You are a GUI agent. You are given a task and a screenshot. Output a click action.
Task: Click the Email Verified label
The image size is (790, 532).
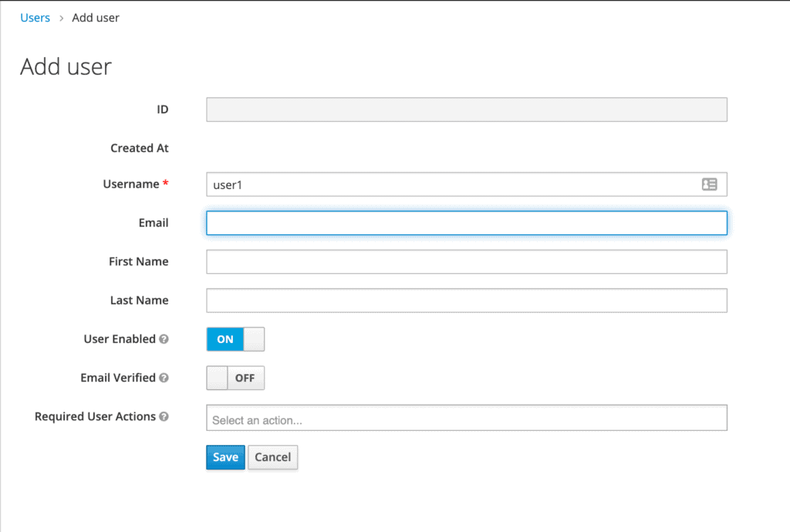pos(118,378)
